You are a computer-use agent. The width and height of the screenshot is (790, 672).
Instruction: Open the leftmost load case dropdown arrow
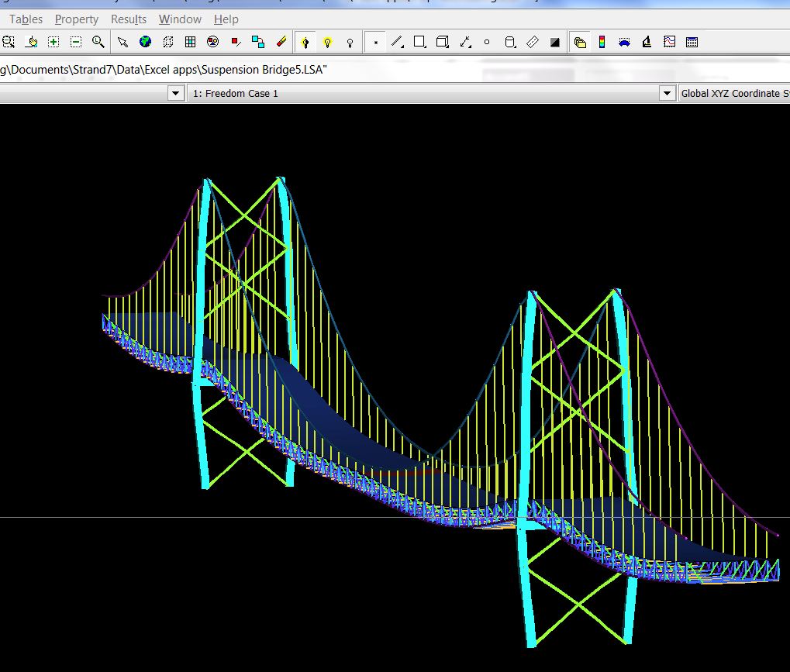coord(175,94)
